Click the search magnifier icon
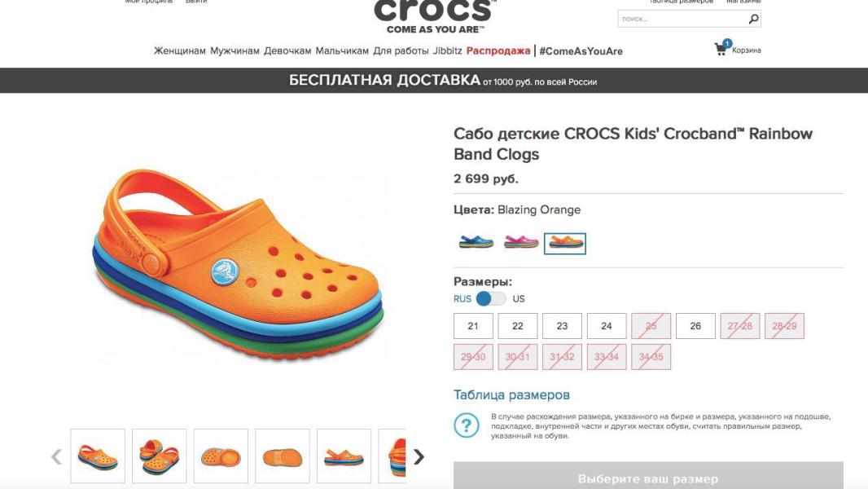Image resolution: width=868 pixels, height=489 pixels. [753, 20]
